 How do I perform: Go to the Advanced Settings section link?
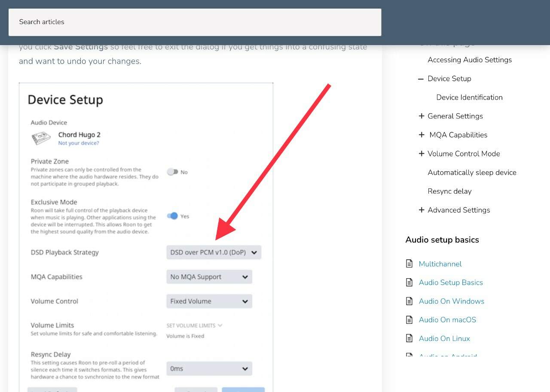pos(458,210)
